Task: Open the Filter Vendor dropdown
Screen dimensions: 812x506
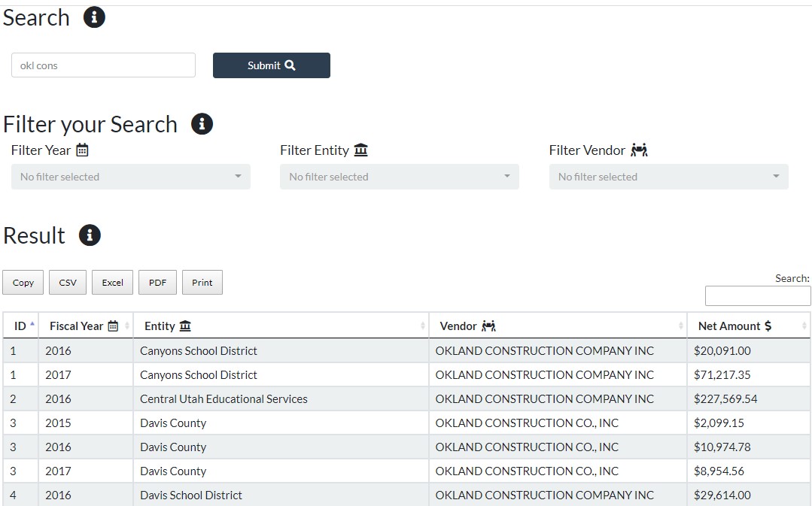Action: [668, 177]
